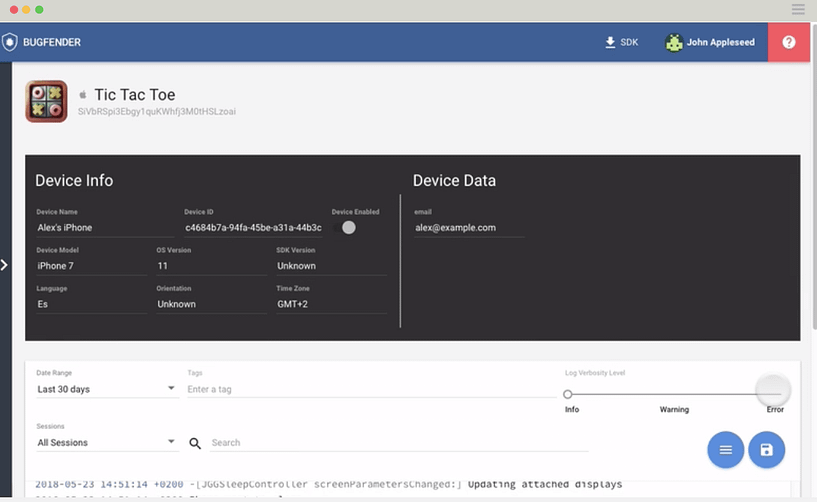Open the red help question mark button
This screenshot has height=502, width=817.
click(788, 42)
